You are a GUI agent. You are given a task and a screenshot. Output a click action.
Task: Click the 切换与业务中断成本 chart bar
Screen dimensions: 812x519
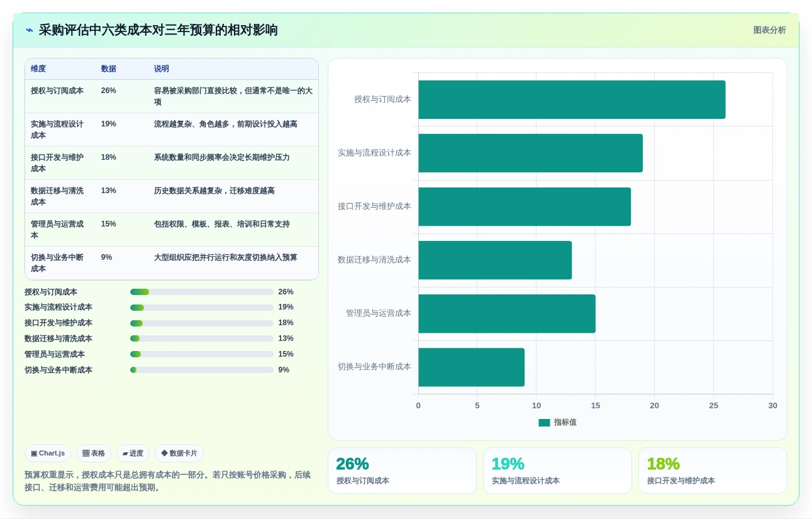coord(471,367)
